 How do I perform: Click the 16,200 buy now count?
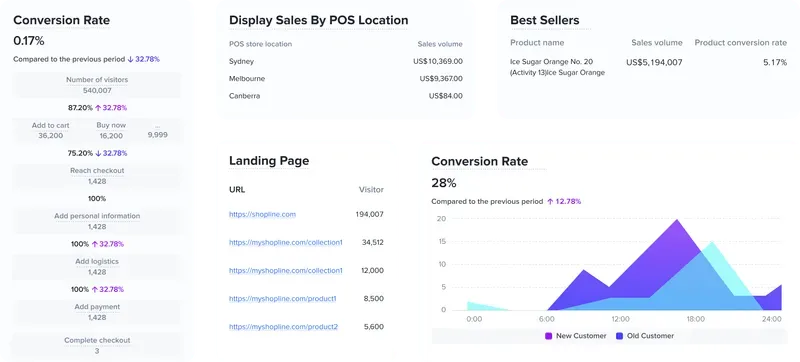pyautogui.click(x=111, y=136)
